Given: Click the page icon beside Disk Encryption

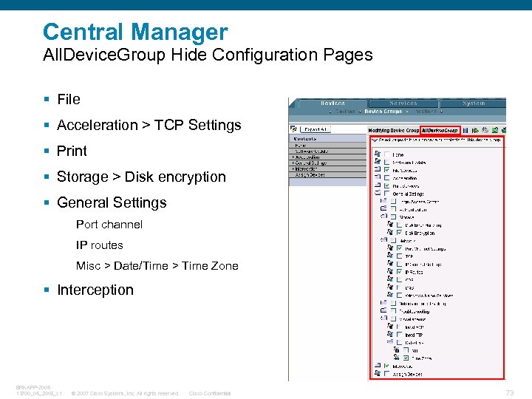Looking at the screenshot, I should pos(390,232).
